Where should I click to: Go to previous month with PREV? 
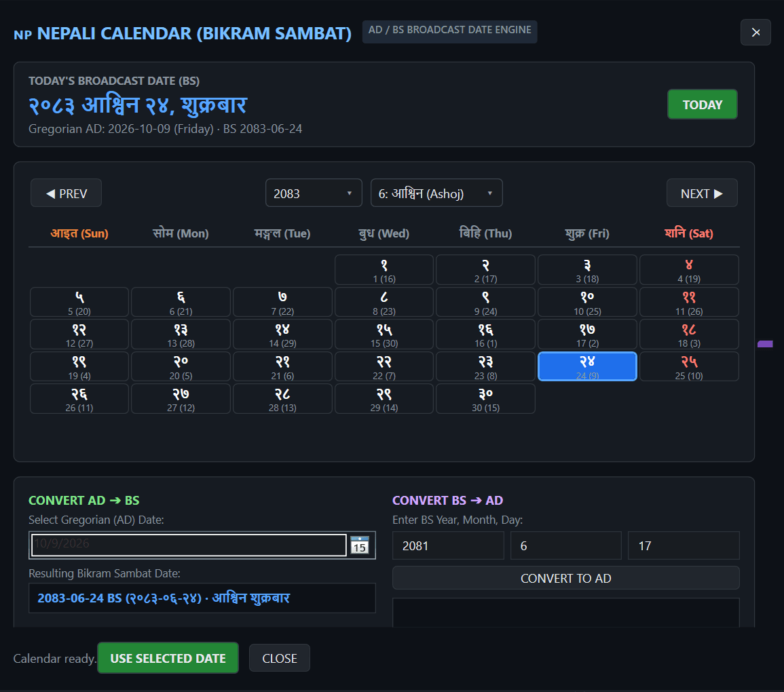pos(66,193)
